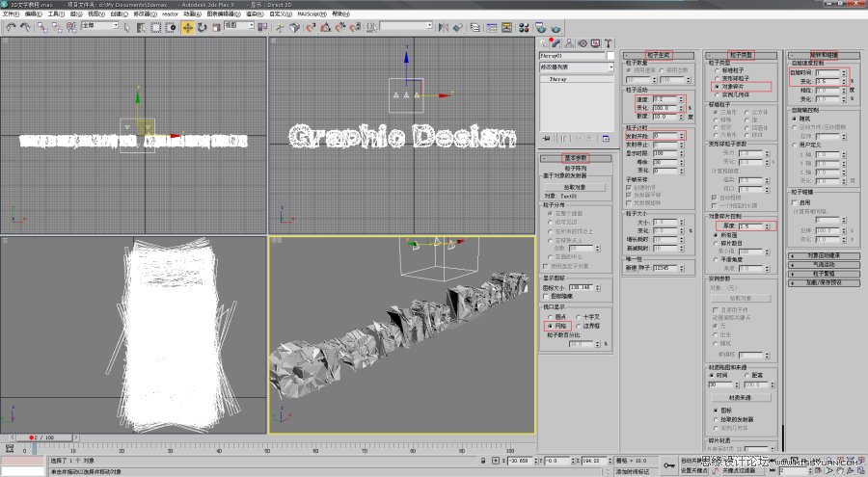868x477 pixels.
Task: Open the 视图 reference coordinate dropdown
Action: [240, 25]
